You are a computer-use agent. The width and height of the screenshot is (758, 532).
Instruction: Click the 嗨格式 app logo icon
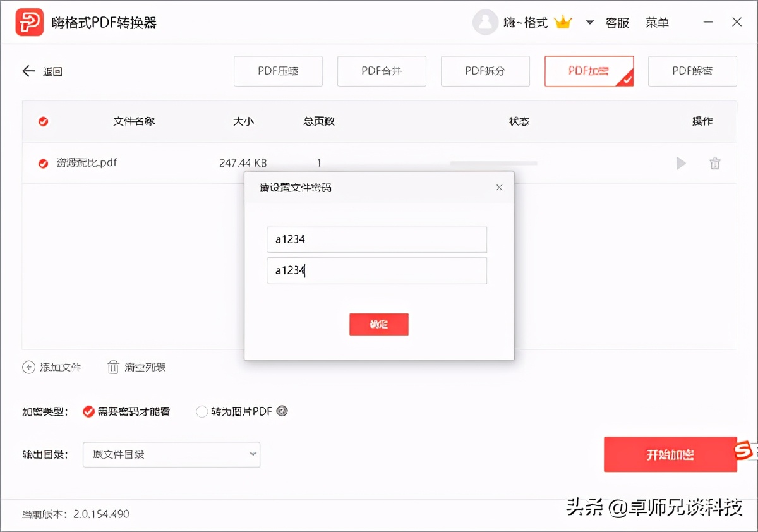(x=30, y=21)
